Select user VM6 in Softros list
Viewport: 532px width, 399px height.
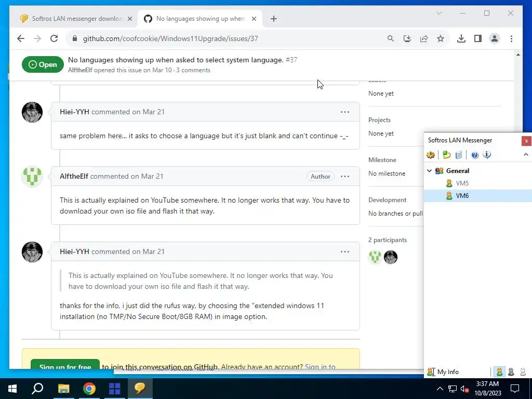478,196
